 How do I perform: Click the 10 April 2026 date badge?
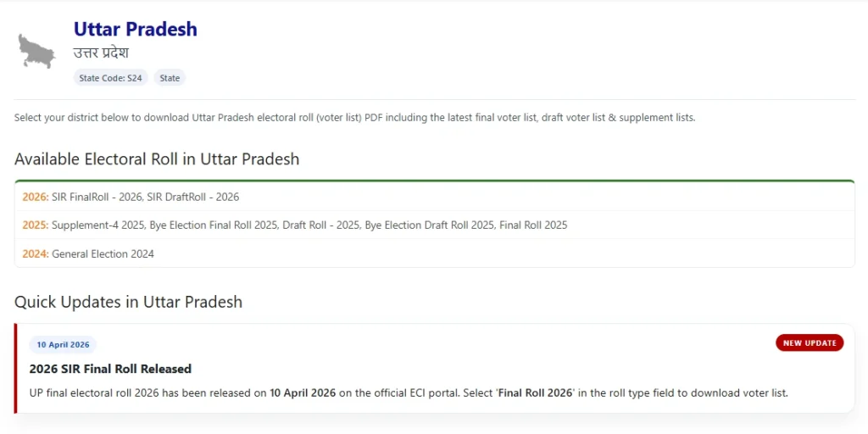63,344
